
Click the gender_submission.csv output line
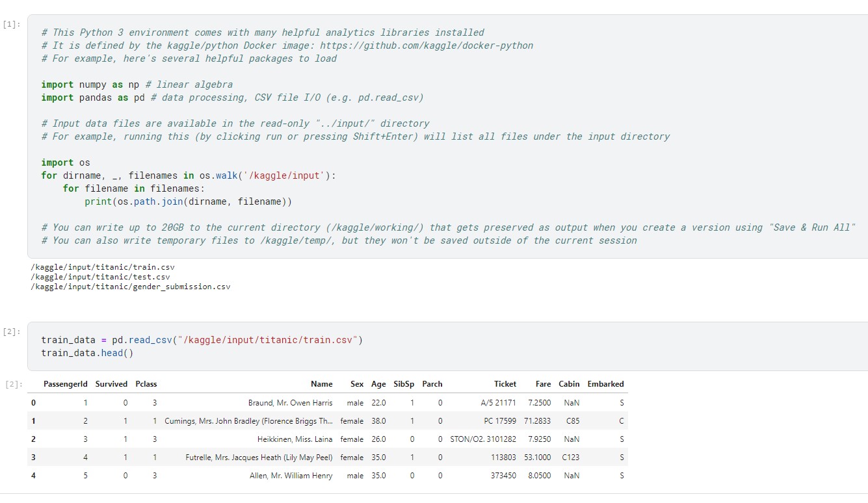(x=130, y=286)
